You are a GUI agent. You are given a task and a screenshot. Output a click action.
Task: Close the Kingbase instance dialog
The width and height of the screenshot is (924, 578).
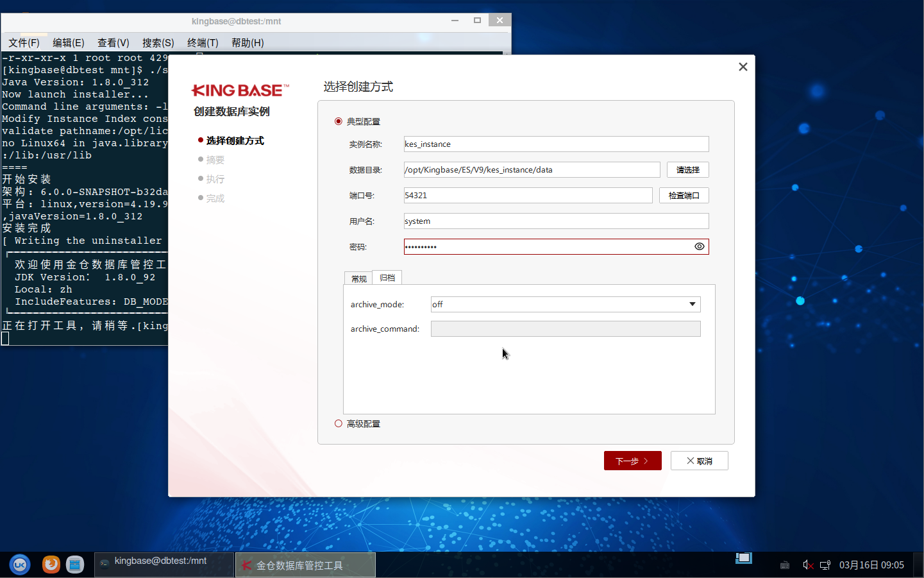pyautogui.click(x=743, y=67)
